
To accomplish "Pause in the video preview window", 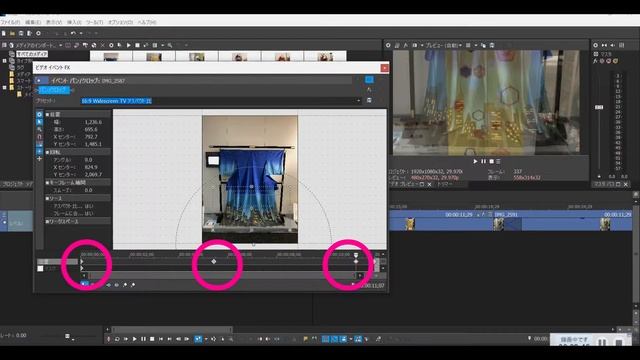I will tap(483, 162).
